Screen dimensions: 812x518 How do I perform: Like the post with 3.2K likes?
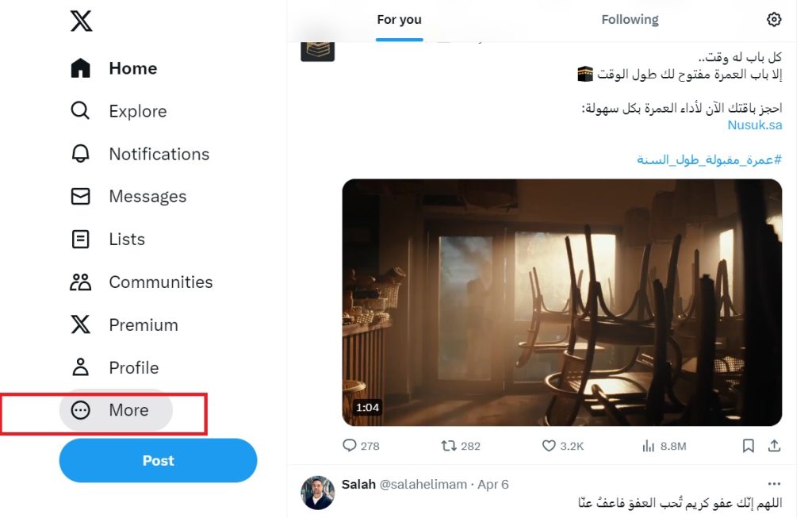[x=549, y=446]
